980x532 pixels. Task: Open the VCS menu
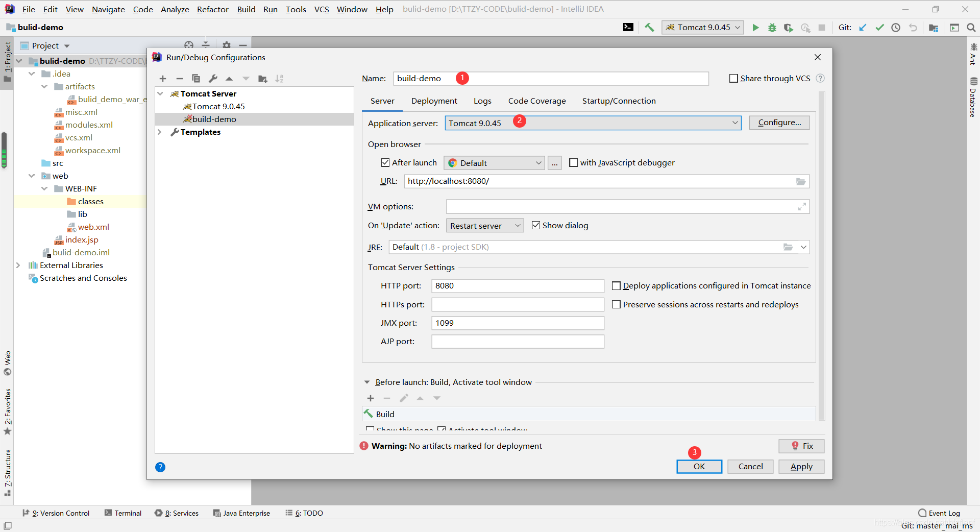(x=322, y=9)
